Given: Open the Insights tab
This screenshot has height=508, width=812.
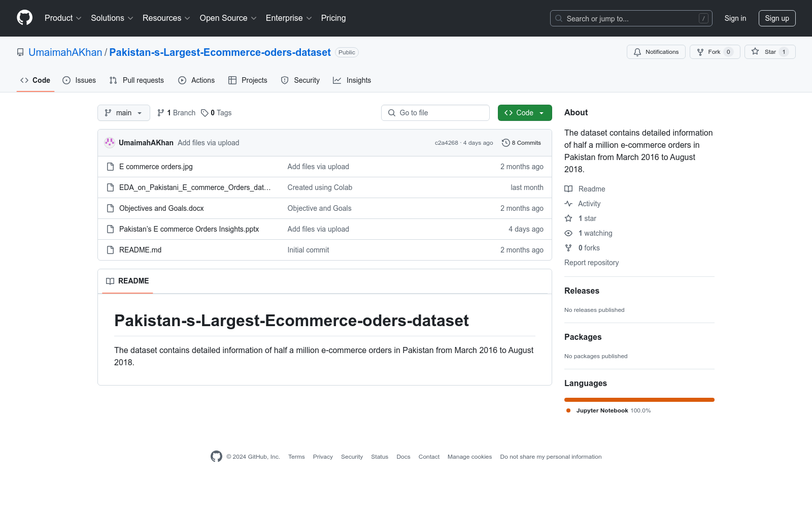Looking at the screenshot, I should [x=352, y=80].
